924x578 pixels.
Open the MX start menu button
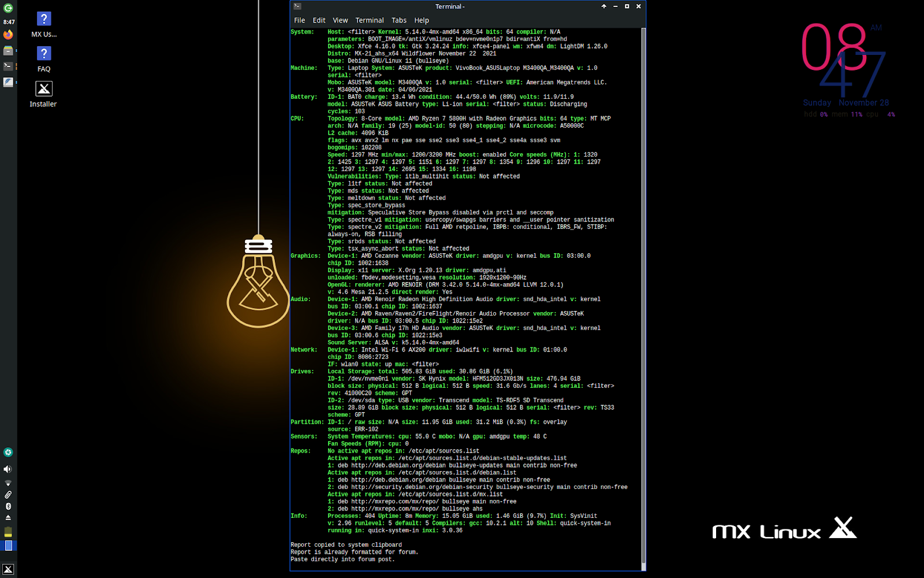coord(8,569)
